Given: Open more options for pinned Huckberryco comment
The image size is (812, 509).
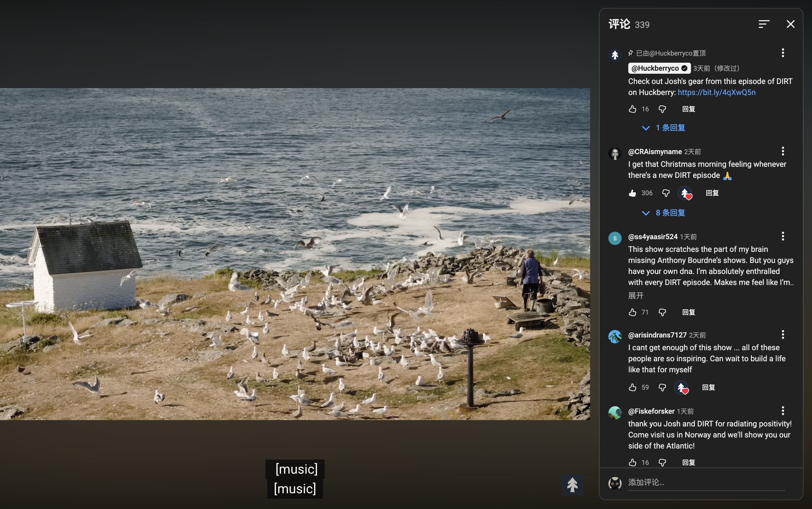Looking at the screenshot, I should coord(782,53).
